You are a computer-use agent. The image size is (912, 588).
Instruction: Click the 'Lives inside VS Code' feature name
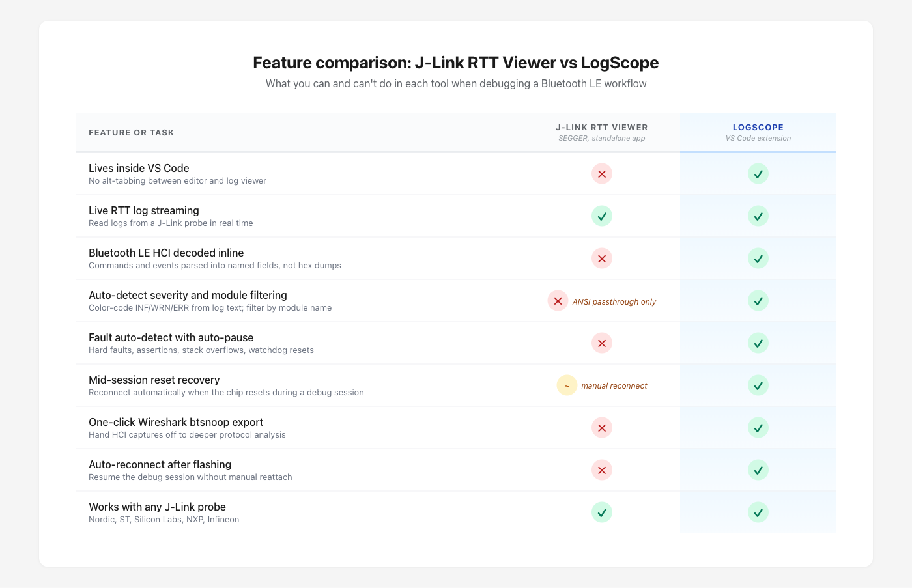click(x=139, y=168)
